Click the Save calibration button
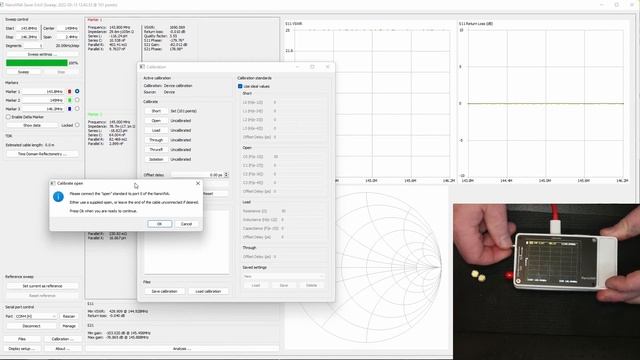 tap(164, 291)
